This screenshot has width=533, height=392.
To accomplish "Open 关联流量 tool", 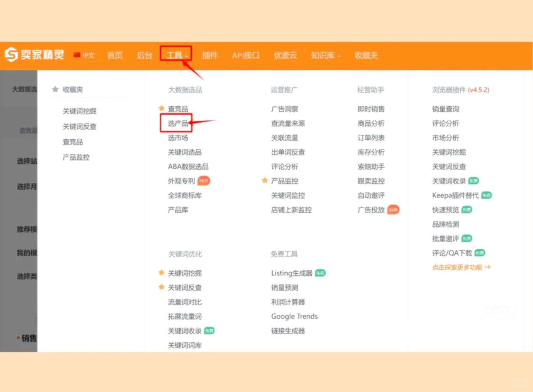I will click(285, 138).
